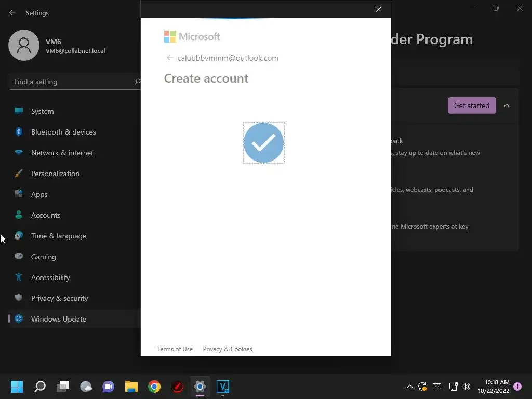Open notification badge on taskbar
532x399 pixels.
517,386
